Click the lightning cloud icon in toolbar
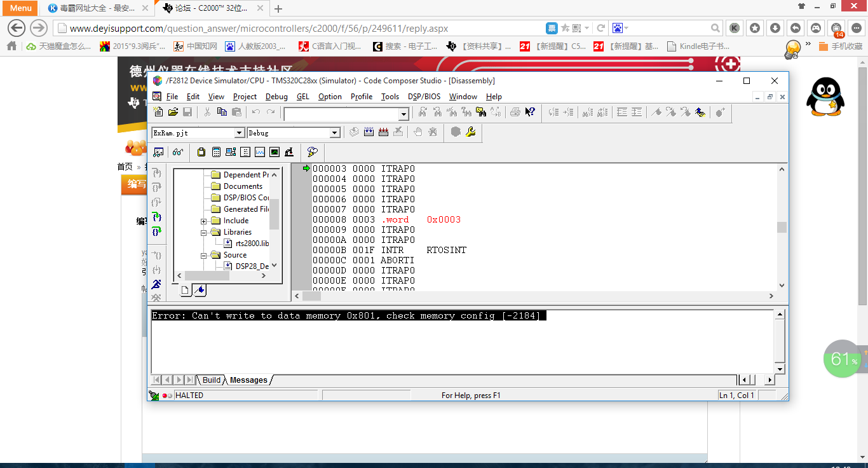 click(x=312, y=152)
